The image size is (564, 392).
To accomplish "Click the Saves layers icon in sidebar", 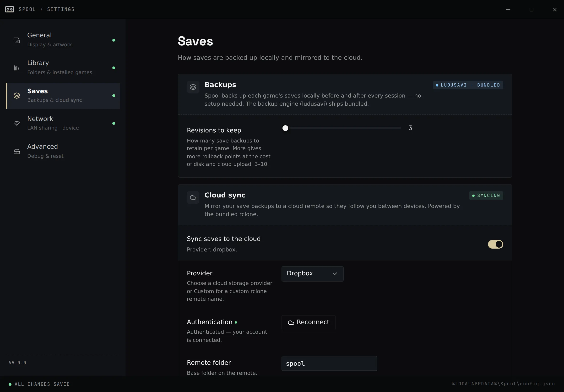I will [17, 96].
